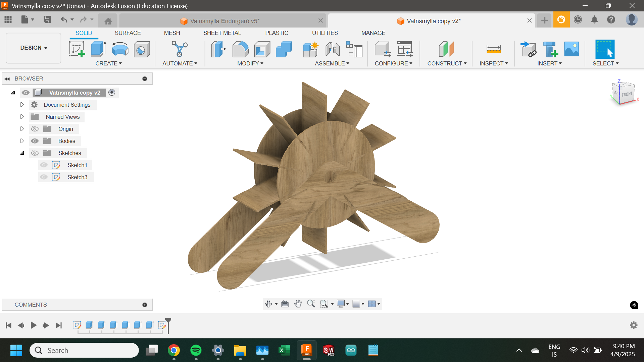Select the Shell tool icon

pyautogui.click(x=262, y=49)
